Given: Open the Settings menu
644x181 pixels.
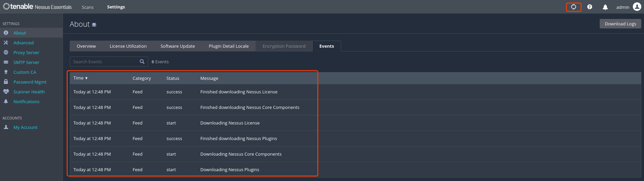Looking at the screenshot, I should (116, 7).
